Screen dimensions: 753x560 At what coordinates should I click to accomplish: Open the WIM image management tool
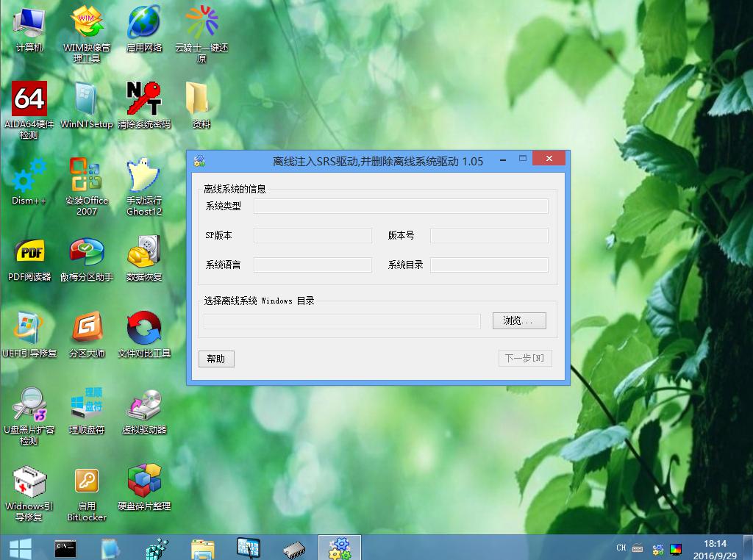[x=86, y=22]
